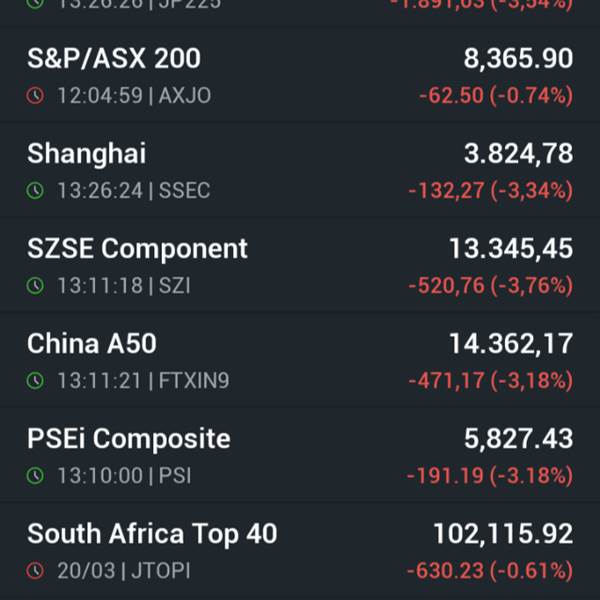The image size is (600, 600).
Task: Click the red clock icon beside AXJO
Action: (x=36, y=96)
